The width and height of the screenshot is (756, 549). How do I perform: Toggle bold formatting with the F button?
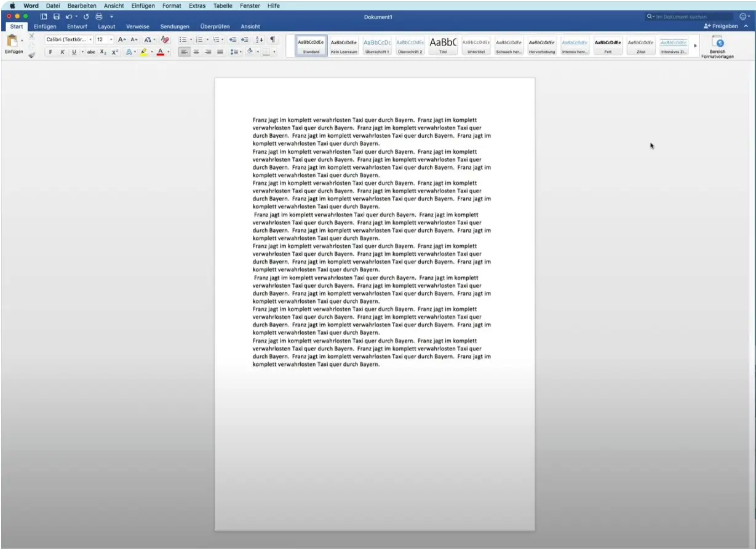(x=50, y=52)
